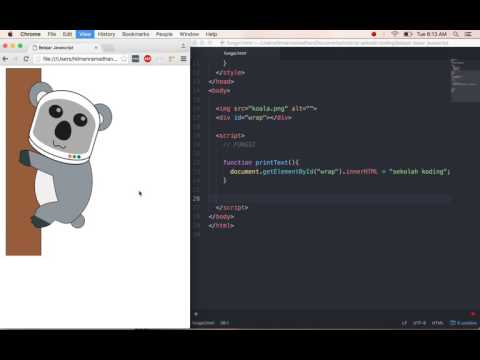Viewport: 480px width, 360px height.
Task: Reload the page in Chrome
Action: coord(26,59)
